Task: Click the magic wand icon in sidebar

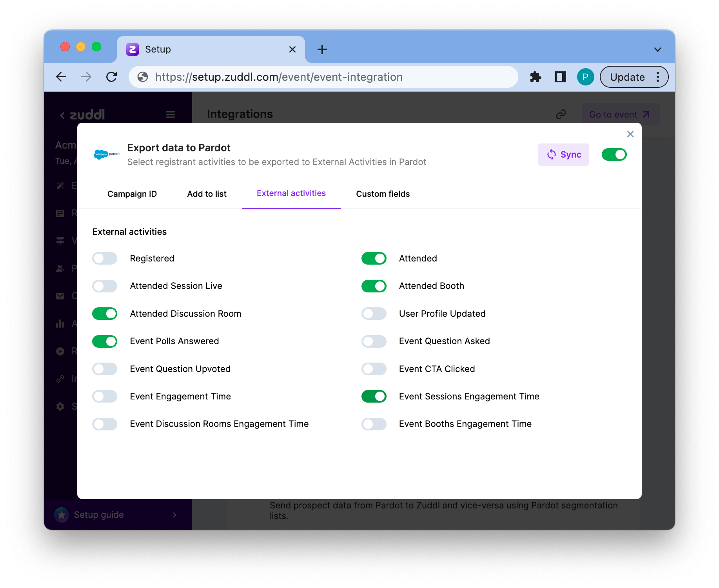Action: (60, 186)
